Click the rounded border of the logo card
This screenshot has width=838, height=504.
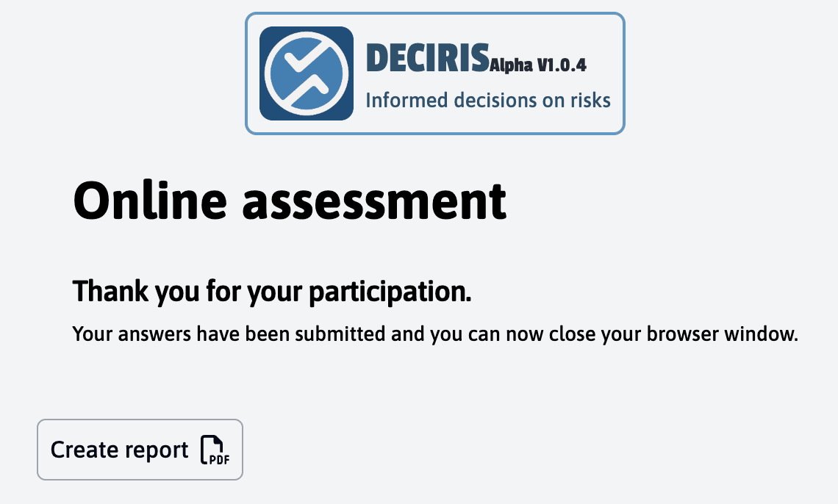[x=435, y=12]
